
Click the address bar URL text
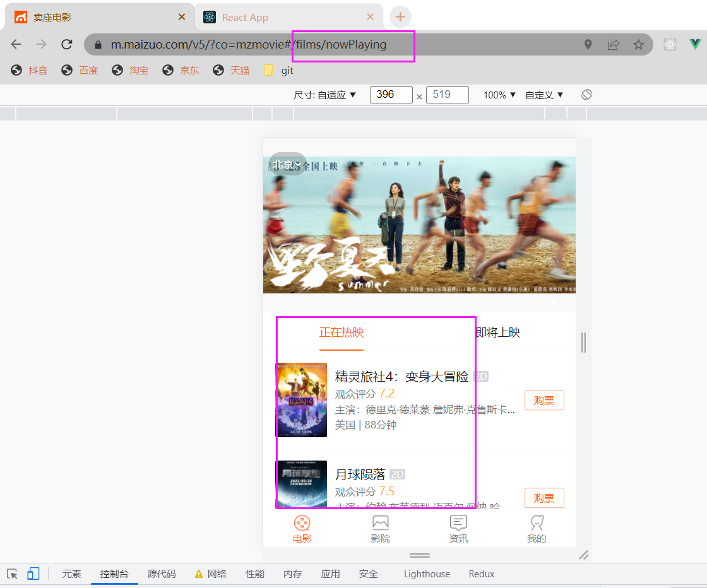pyautogui.click(x=249, y=45)
